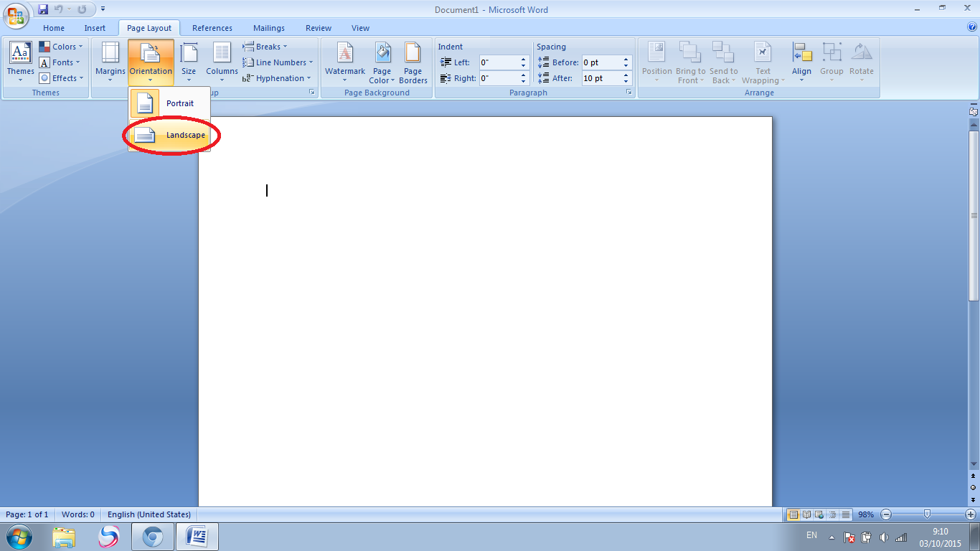This screenshot has width=980, height=551.
Task: Click Zoom Out on the zoom slider
Action: [886, 514]
